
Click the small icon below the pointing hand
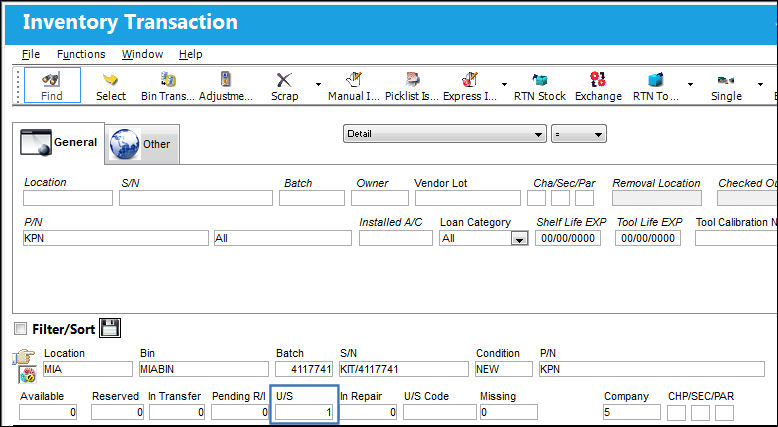28,375
